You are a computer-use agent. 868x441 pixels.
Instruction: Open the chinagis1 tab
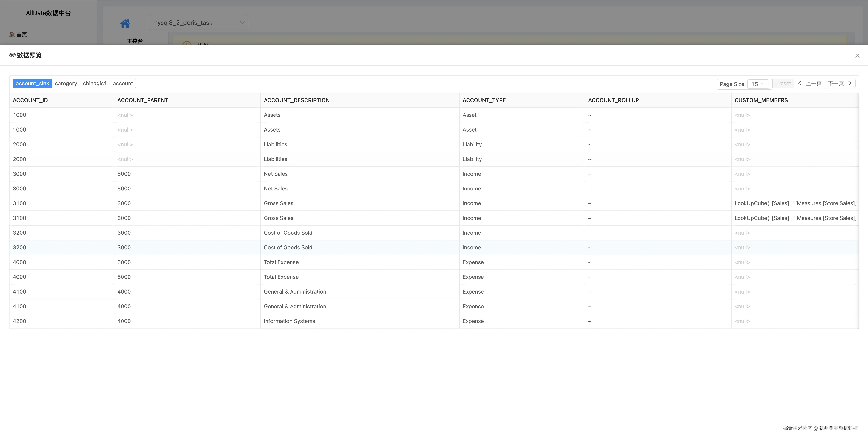click(95, 84)
